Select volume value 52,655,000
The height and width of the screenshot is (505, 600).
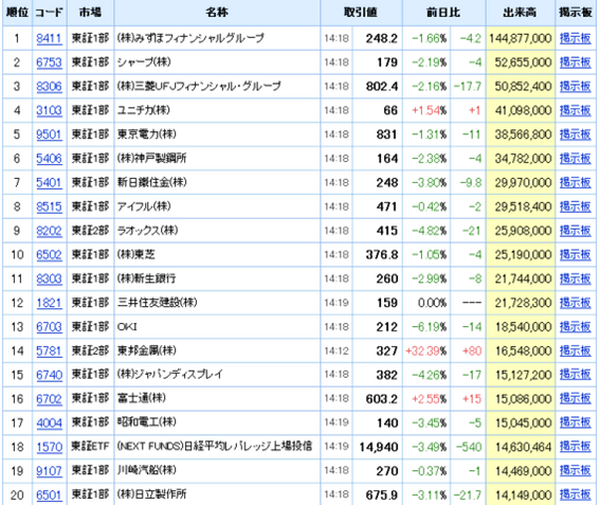(x=523, y=62)
